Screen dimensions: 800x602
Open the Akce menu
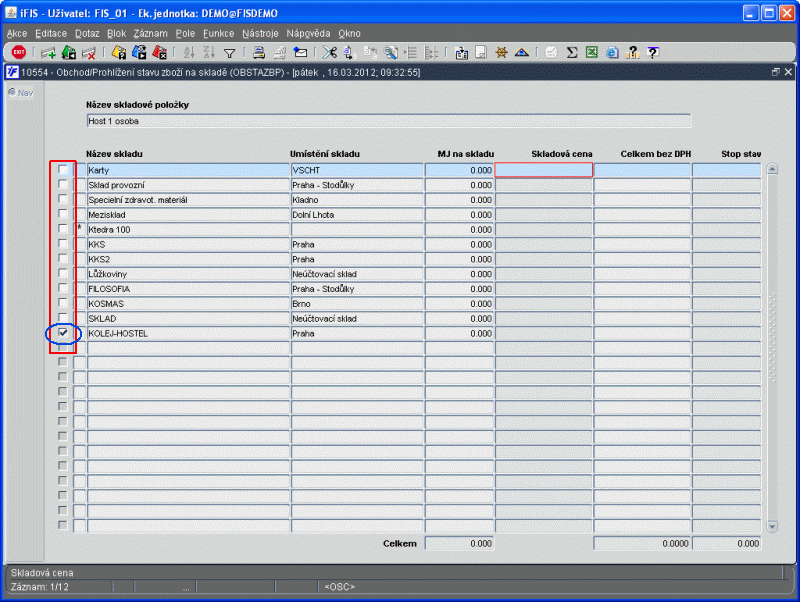[x=17, y=33]
